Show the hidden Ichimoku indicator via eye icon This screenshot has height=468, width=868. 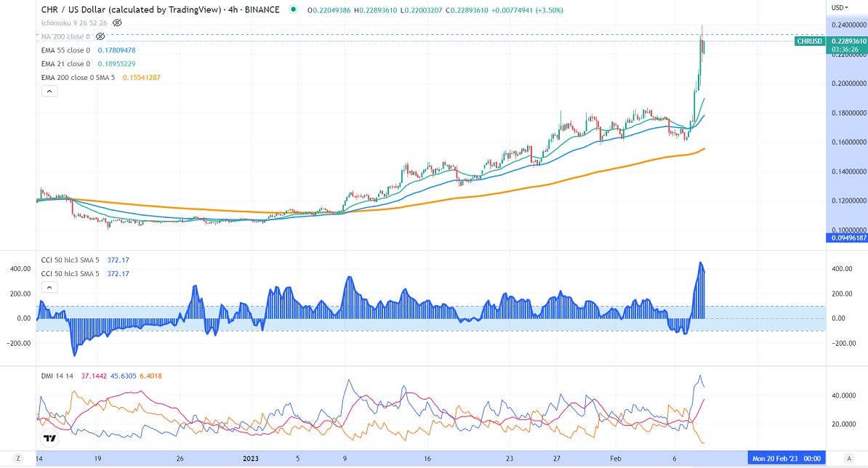click(115, 23)
